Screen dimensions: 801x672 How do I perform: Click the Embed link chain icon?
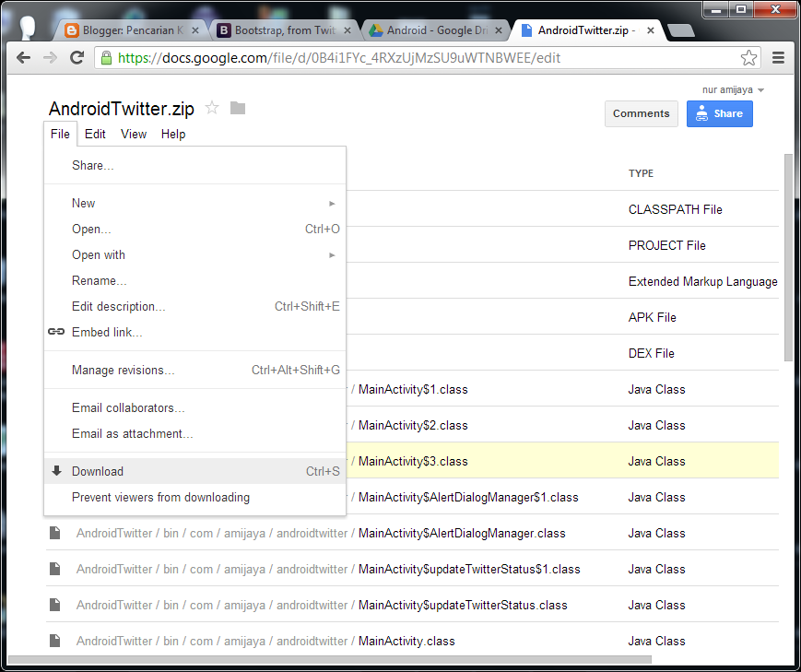(56, 332)
